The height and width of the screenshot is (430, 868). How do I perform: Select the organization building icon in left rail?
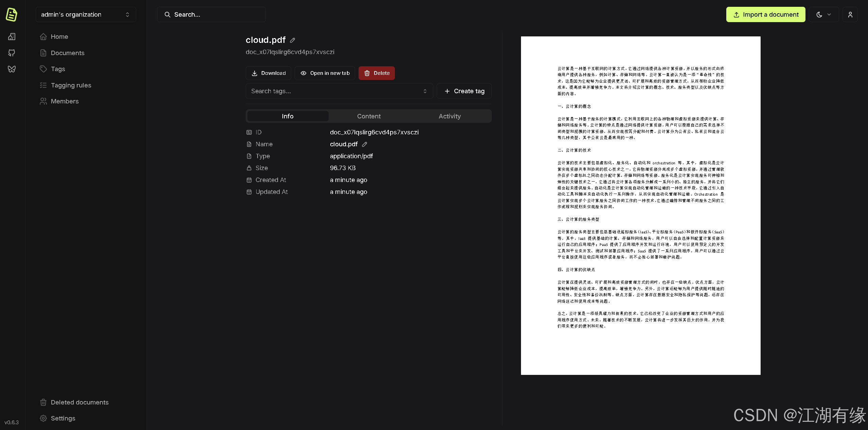pos(12,36)
